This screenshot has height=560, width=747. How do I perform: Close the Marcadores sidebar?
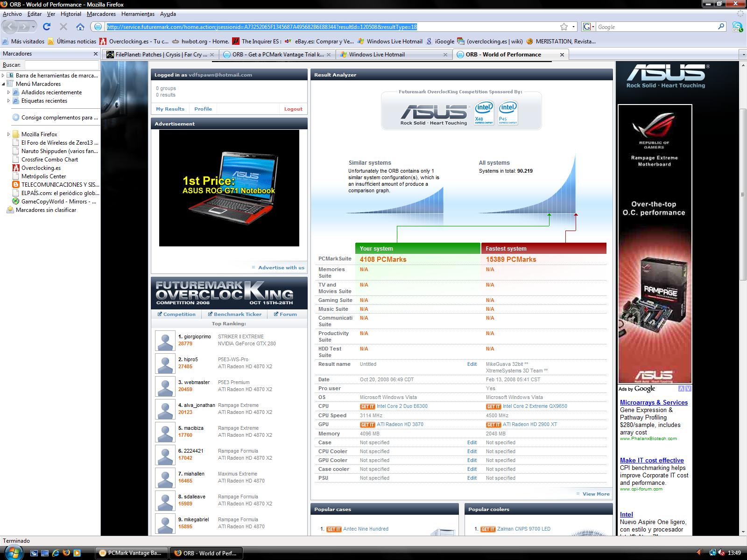point(96,54)
